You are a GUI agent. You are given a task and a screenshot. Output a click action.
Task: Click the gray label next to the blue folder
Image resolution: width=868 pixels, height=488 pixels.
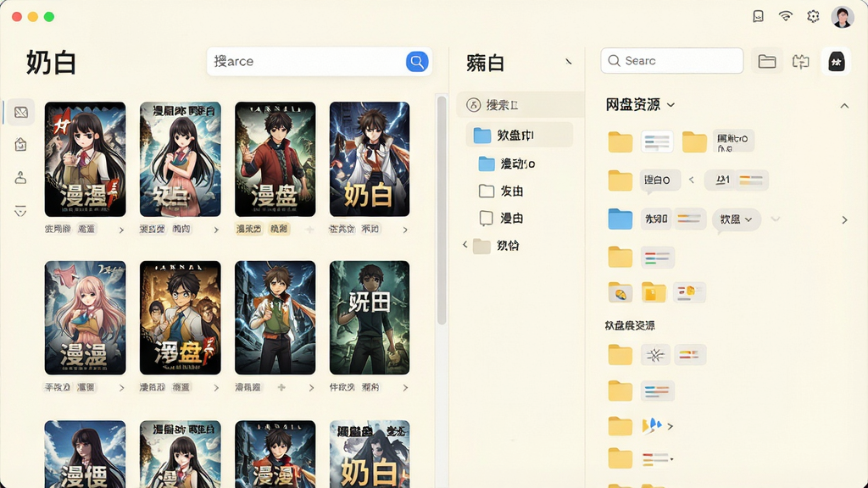pyautogui.click(x=656, y=219)
